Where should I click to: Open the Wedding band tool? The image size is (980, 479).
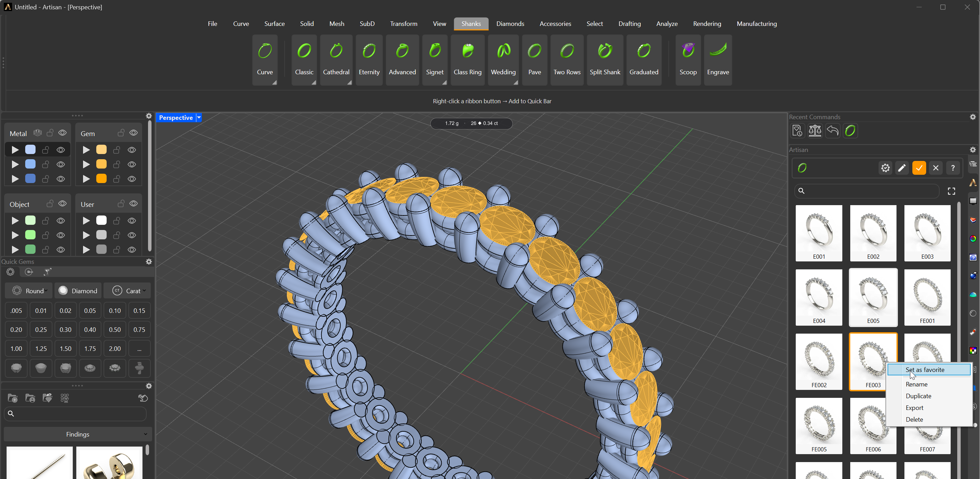coord(503,60)
